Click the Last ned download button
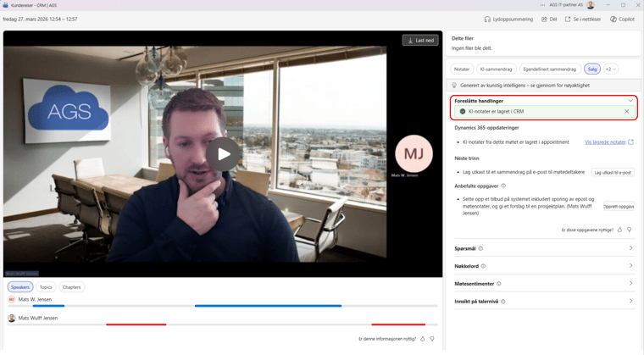644x355 pixels. (420, 40)
